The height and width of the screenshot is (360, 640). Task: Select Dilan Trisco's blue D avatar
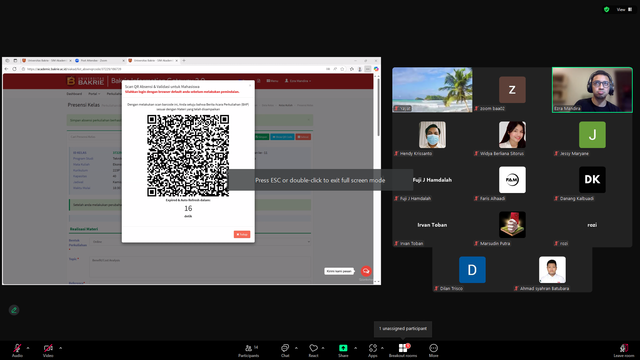tap(472, 270)
